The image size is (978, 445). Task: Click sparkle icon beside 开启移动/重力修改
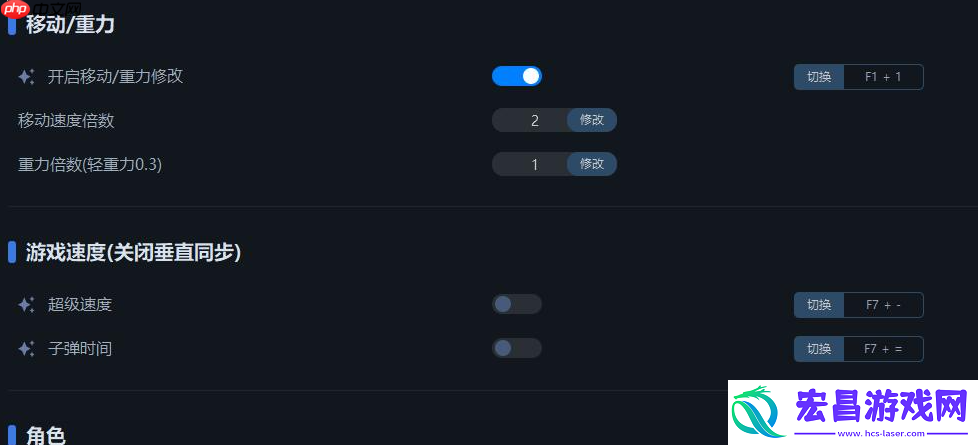coord(26,77)
